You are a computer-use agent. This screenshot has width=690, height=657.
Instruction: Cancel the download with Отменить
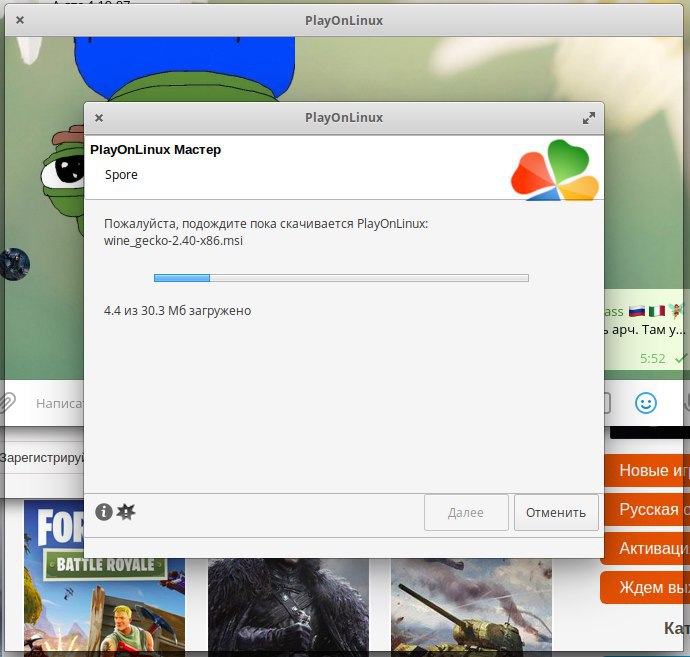pyautogui.click(x=556, y=513)
